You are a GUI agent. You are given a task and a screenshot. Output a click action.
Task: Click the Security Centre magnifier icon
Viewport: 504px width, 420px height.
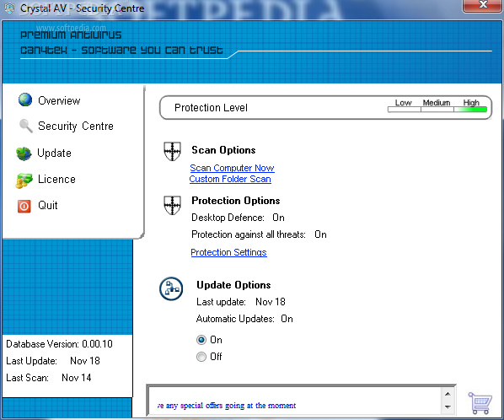[x=26, y=126]
